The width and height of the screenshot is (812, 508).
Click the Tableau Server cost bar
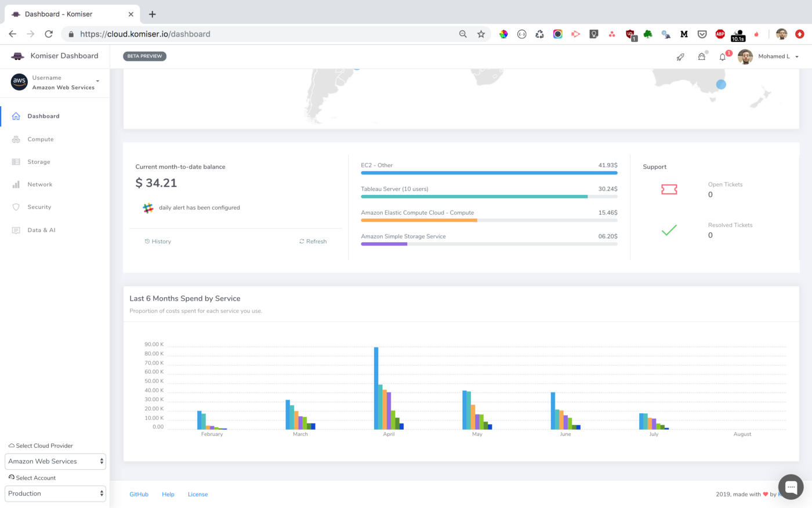pos(489,197)
